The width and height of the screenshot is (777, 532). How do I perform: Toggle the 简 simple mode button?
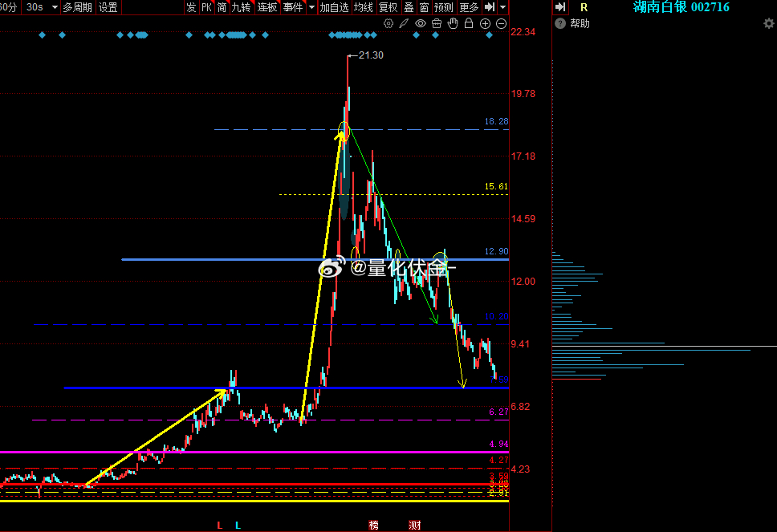point(222,7)
